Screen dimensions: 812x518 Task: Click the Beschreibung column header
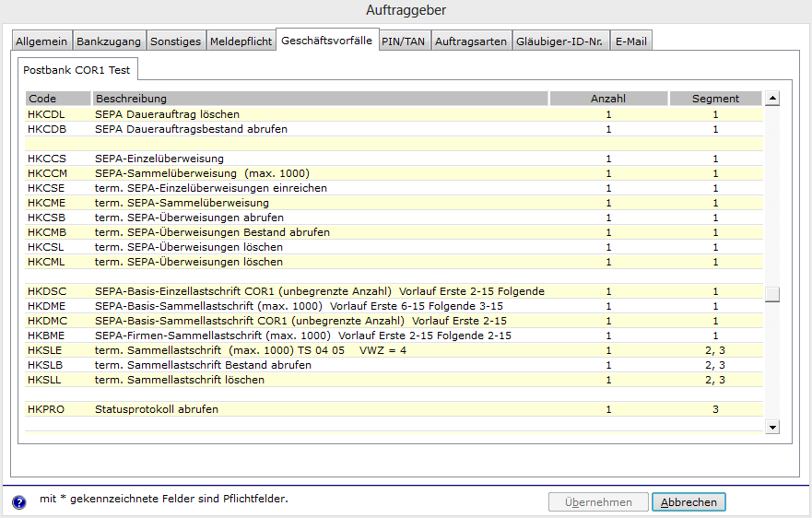pyautogui.click(x=320, y=99)
